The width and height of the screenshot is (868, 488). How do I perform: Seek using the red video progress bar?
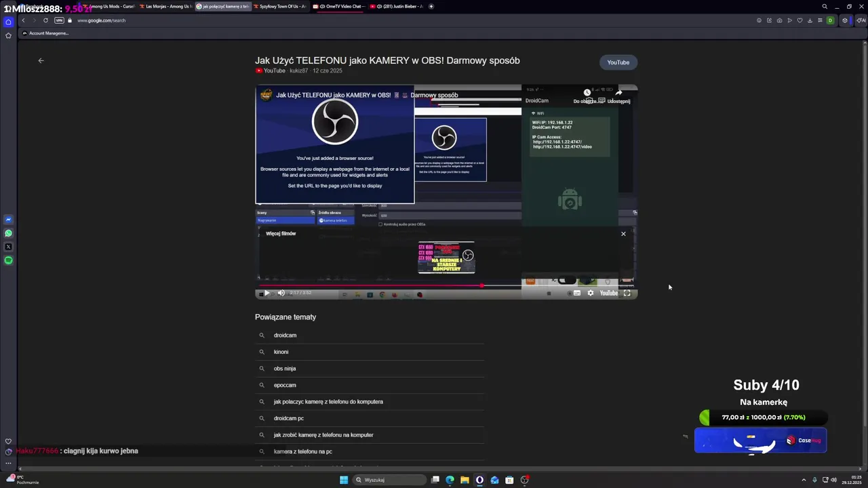[x=446, y=285]
